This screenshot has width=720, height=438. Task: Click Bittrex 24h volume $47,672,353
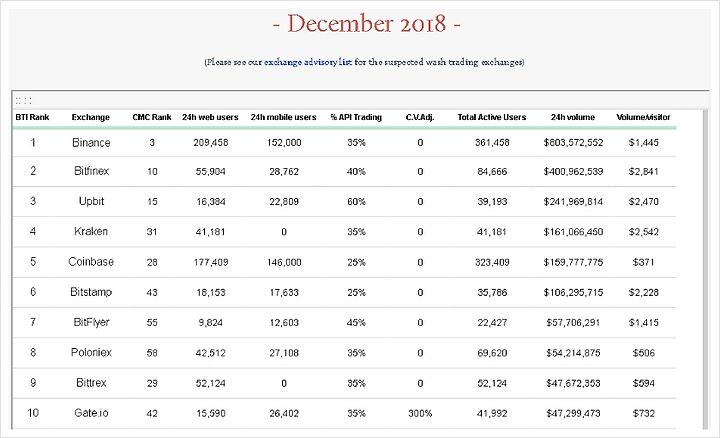(573, 383)
